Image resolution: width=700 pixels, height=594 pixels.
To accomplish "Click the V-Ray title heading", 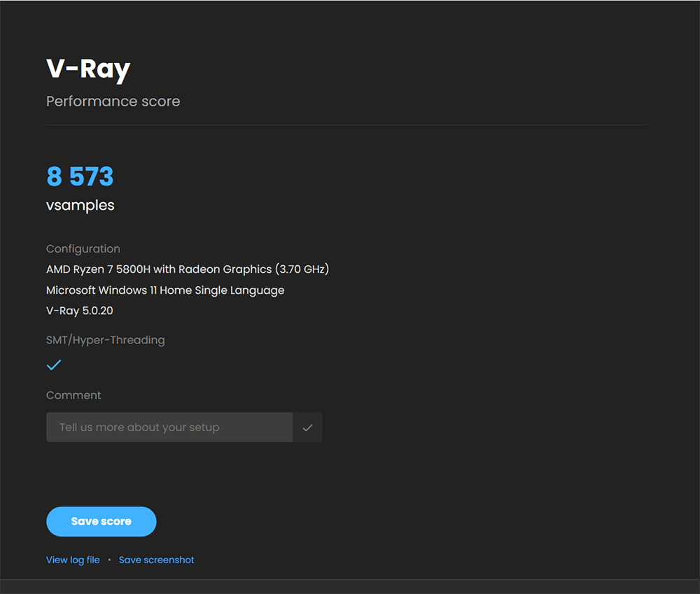I will pos(88,70).
